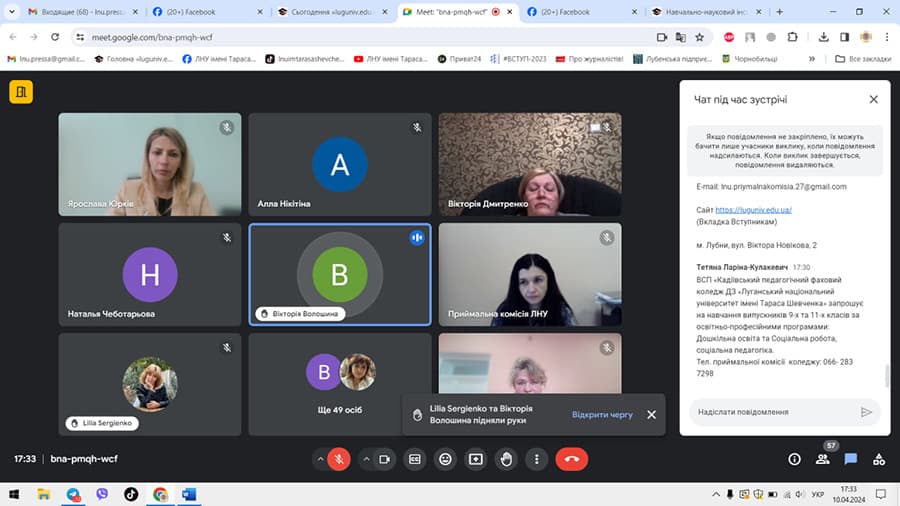The height and width of the screenshot is (506, 900).
Task: Open the Приват24 bookmark
Action: (x=460, y=59)
